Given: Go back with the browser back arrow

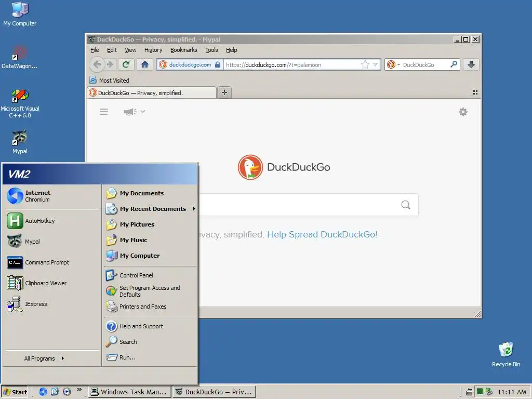Looking at the screenshot, I should pyautogui.click(x=97, y=64).
